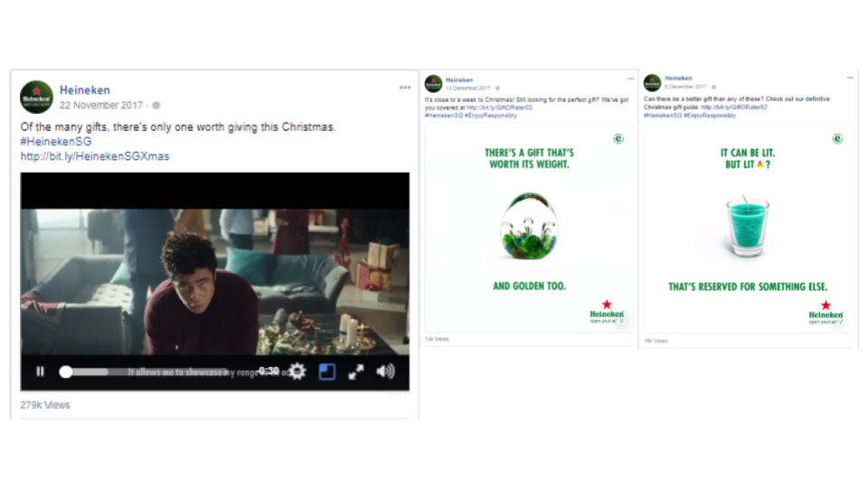Click the 22 November 2017 timestamp
Image resolution: width=868 pixels, height=488 pixels.
pyautogui.click(x=100, y=105)
